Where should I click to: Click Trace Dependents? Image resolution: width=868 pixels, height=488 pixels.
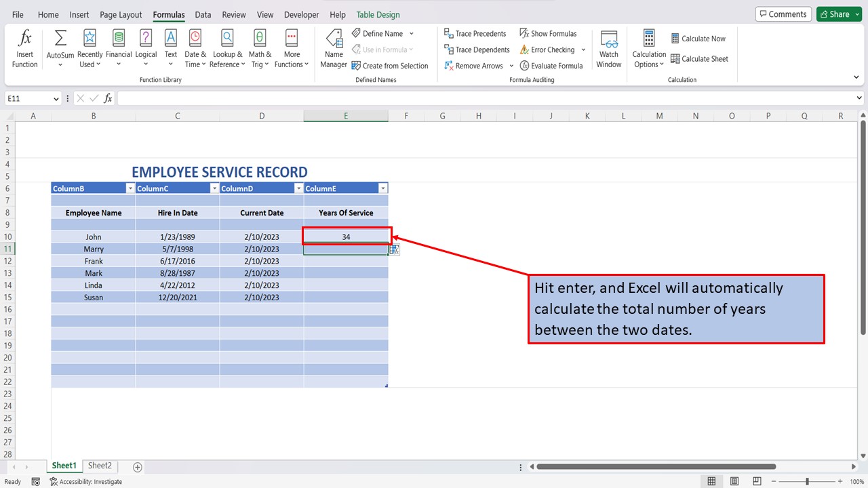coord(477,49)
